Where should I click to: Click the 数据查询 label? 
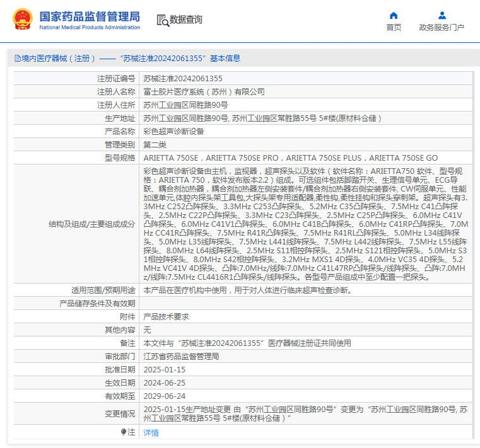click(x=186, y=20)
